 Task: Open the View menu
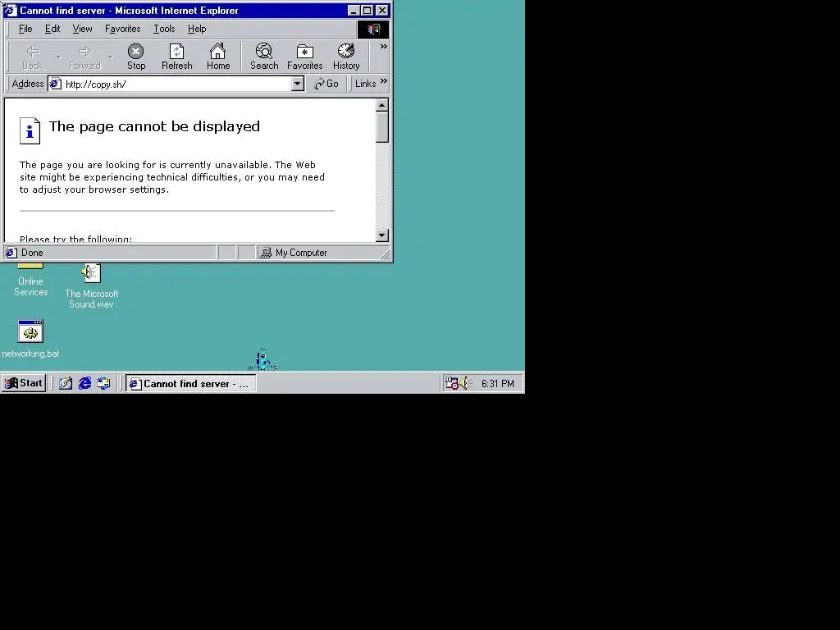click(82, 29)
